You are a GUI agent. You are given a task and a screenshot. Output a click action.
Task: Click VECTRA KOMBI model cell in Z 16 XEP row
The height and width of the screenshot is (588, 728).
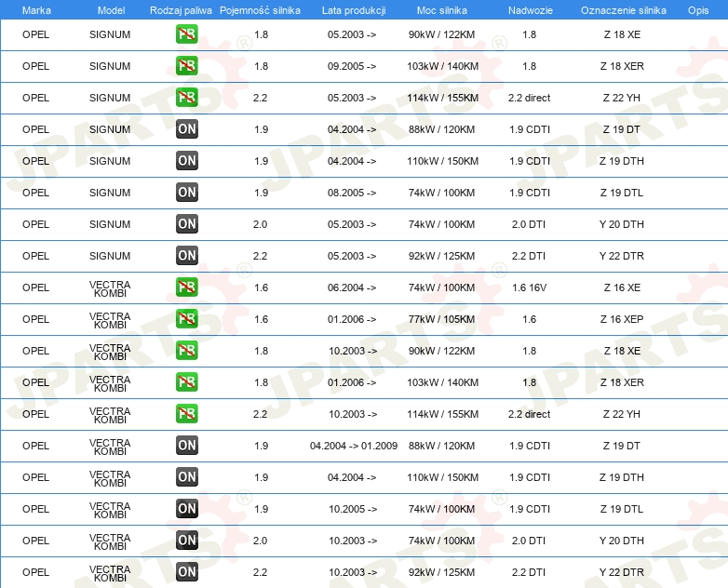110,320
